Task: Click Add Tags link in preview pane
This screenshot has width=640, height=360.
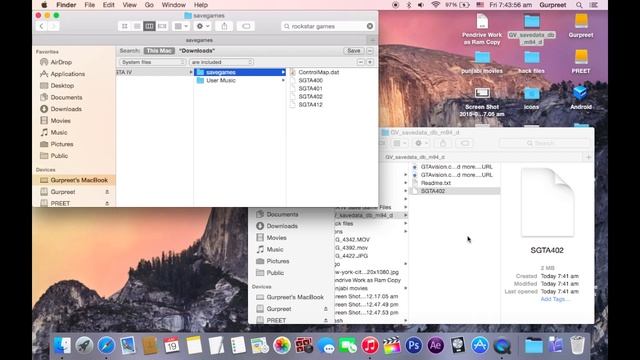Action: pos(554,299)
